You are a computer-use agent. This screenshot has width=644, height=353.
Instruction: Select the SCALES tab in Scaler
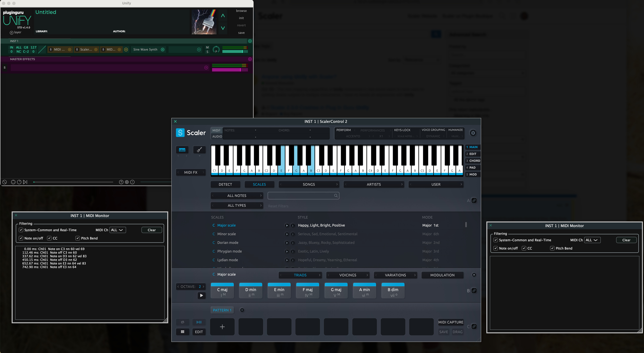tap(259, 184)
